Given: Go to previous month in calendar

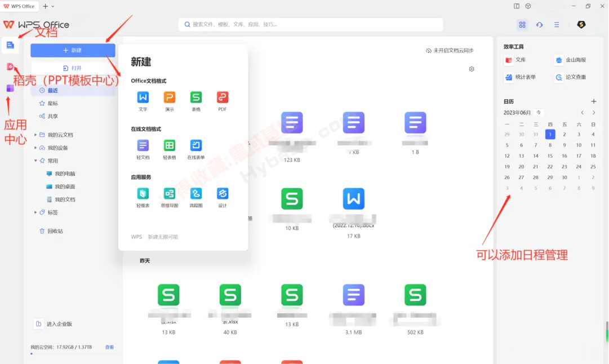Looking at the screenshot, I should [582, 113].
